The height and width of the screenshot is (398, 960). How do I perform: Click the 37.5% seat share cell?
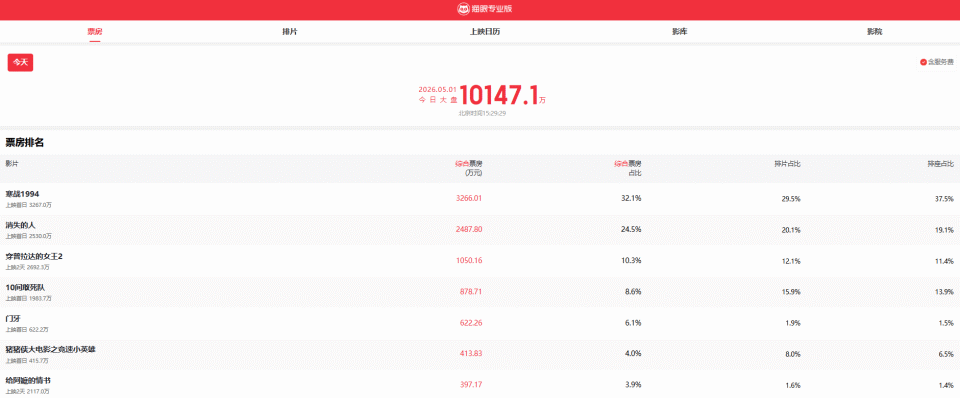tap(944, 198)
